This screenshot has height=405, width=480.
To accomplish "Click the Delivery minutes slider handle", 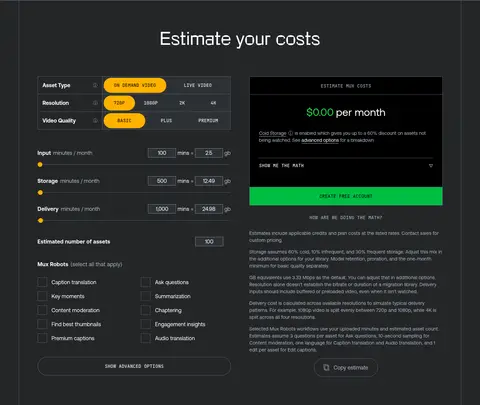I will pos(40,221).
